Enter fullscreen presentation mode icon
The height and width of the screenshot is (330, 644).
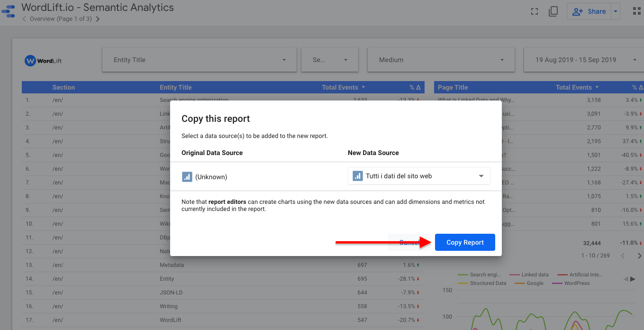[535, 11]
